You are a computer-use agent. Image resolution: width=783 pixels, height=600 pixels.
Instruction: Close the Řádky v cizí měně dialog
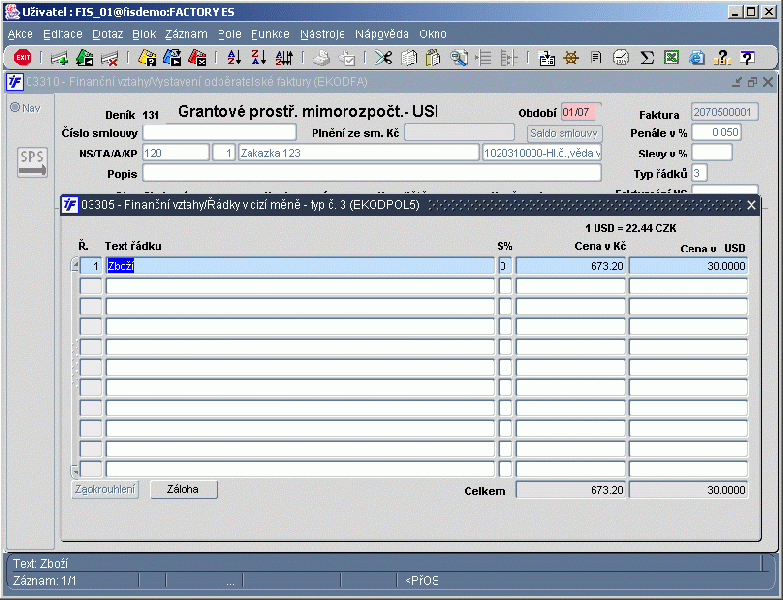click(x=751, y=205)
